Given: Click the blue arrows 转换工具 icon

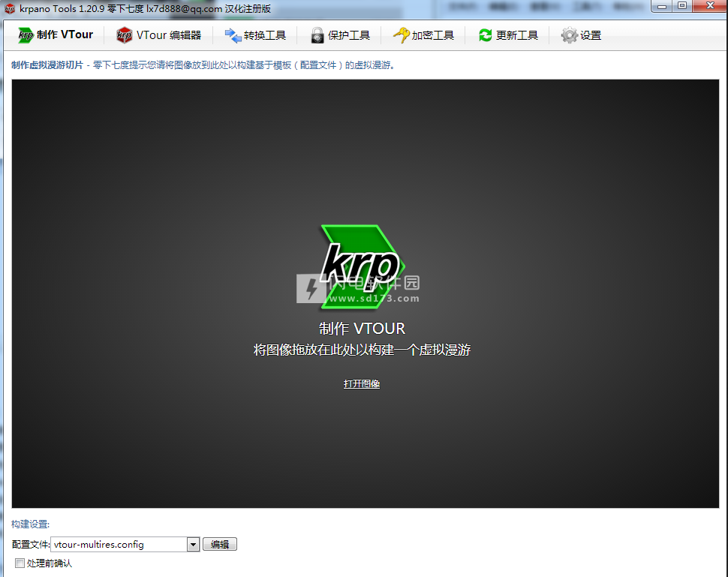Looking at the screenshot, I should coord(233,35).
